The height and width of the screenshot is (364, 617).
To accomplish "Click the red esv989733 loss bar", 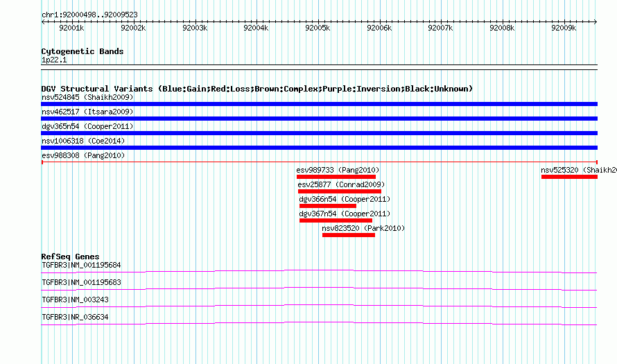I will coord(336,177).
